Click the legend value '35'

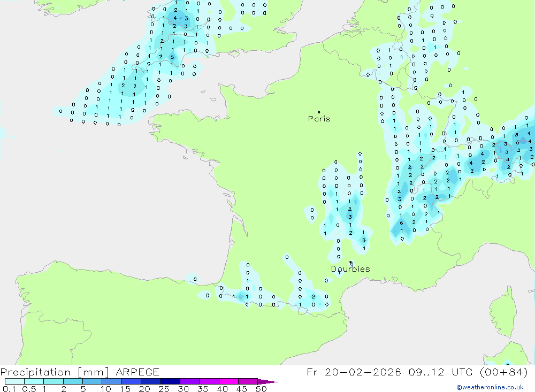tap(203, 389)
